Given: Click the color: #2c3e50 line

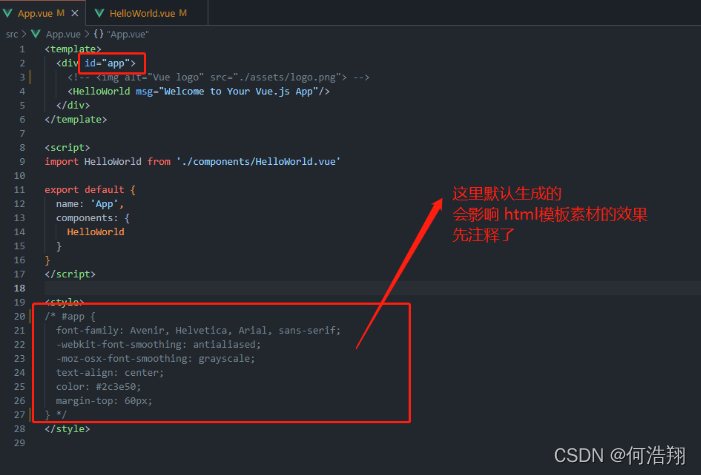Looking at the screenshot, I should (x=98, y=386).
